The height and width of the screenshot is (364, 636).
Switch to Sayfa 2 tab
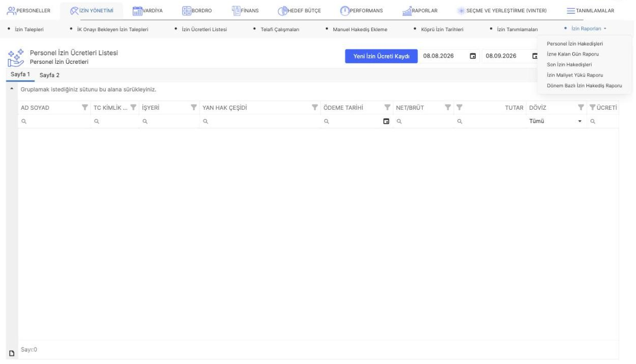click(50, 75)
